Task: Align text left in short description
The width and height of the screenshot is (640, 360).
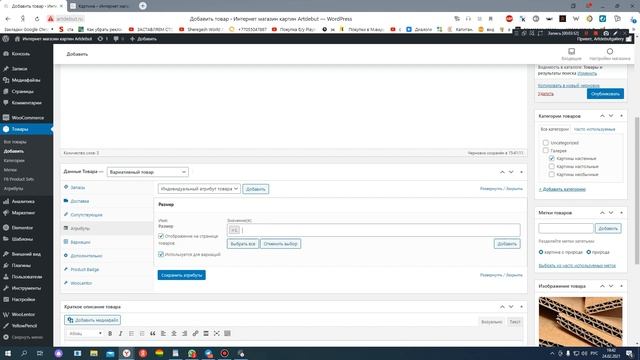Action: tap(163, 333)
